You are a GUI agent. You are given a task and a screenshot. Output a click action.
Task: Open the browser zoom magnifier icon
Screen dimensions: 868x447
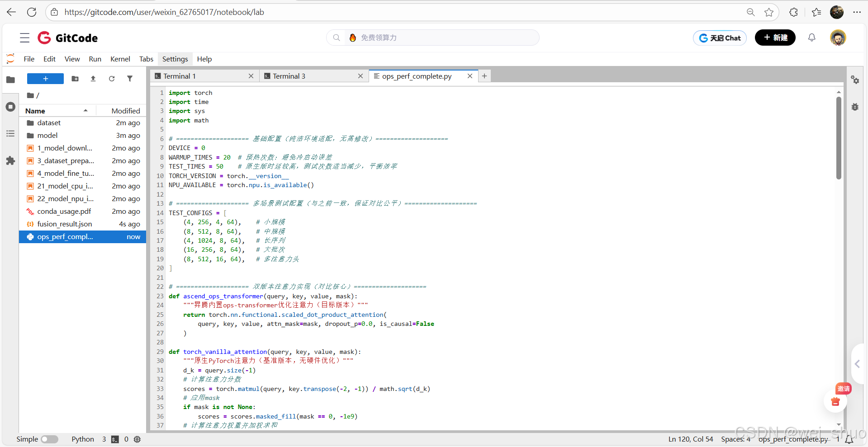coord(751,12)
